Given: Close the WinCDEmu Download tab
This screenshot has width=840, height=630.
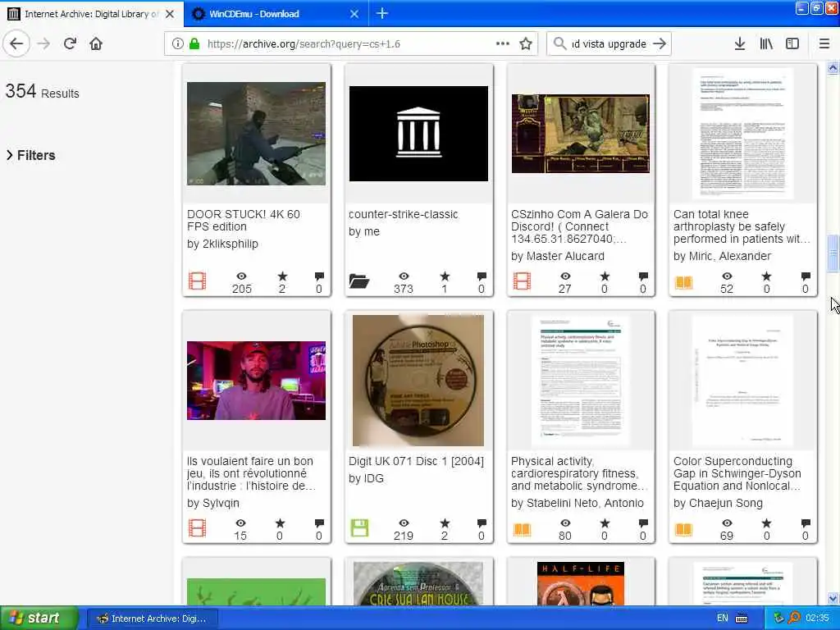Looking at the screenshot, I should pyautogui.click(x=354, y=14).
